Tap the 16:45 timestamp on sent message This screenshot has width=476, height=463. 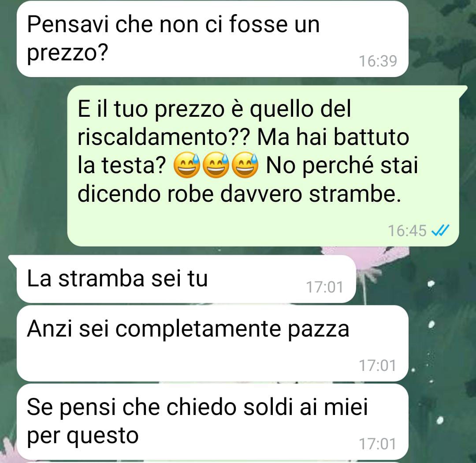click(407, 230)
